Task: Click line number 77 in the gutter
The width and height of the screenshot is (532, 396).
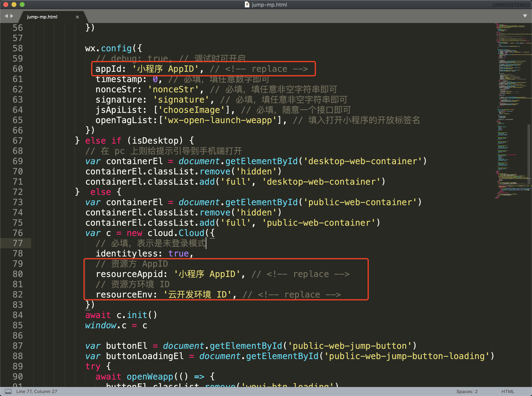Action: pyautogui.click(x=18, y=243)
